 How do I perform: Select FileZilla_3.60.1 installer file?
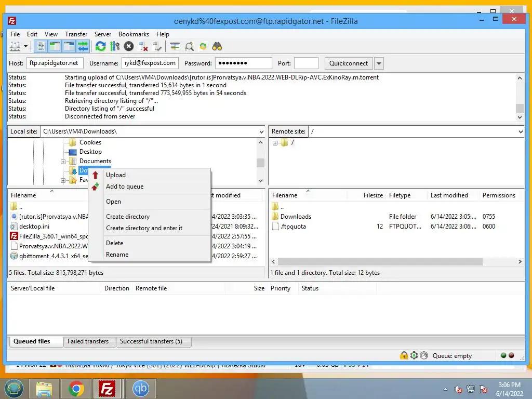pos(49,236)
